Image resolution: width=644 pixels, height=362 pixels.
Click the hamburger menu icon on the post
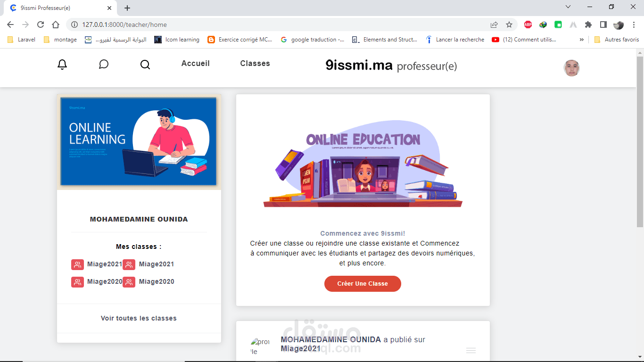(x=471, y=350)
